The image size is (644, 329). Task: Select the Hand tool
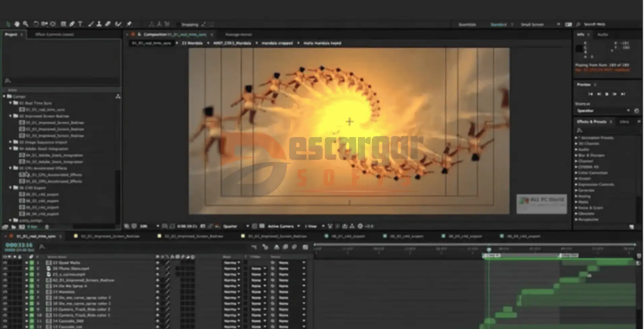point(17,24)
